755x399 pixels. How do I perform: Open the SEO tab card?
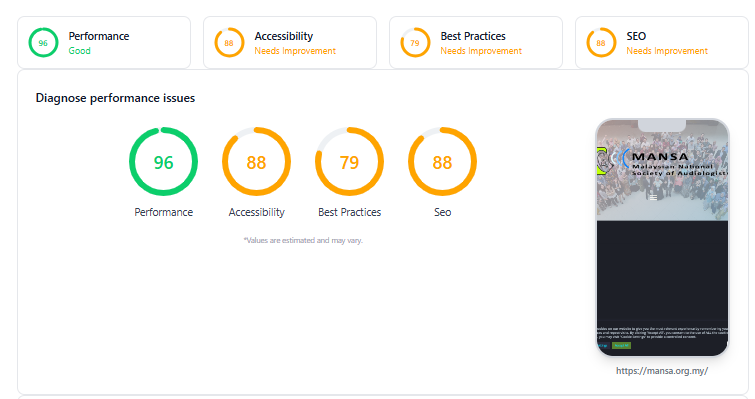[x=662, y=42]
